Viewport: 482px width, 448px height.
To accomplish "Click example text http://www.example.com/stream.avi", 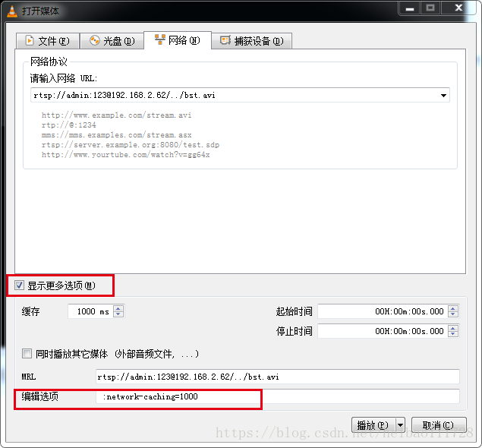I will click(x=116, y=115).
